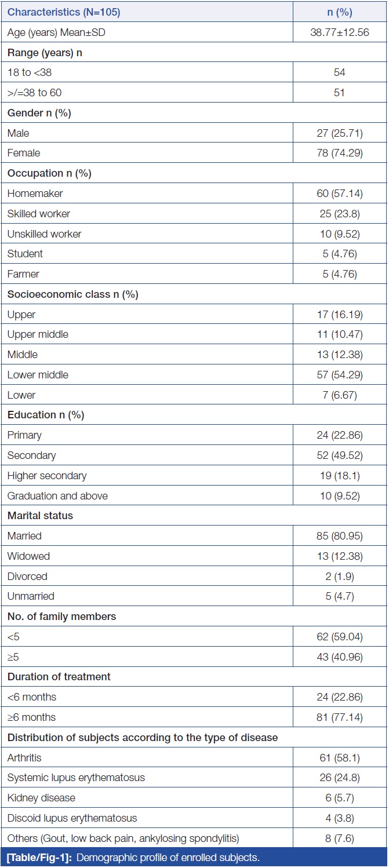Select the Widowed row label
This screenshot has width=389, height=868.
pyautogui.click(x=28, y=556)
